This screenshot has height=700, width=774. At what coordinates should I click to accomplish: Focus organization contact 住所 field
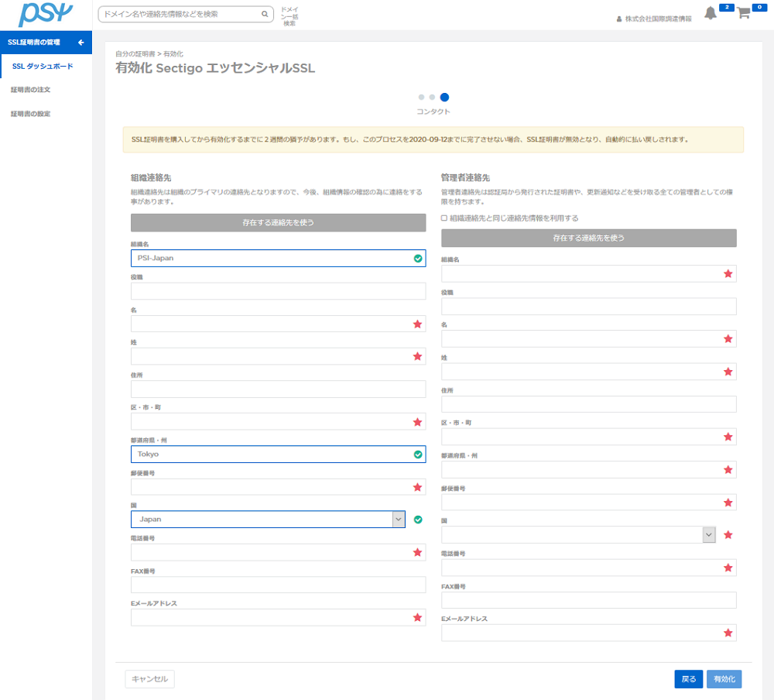[278, 389]
